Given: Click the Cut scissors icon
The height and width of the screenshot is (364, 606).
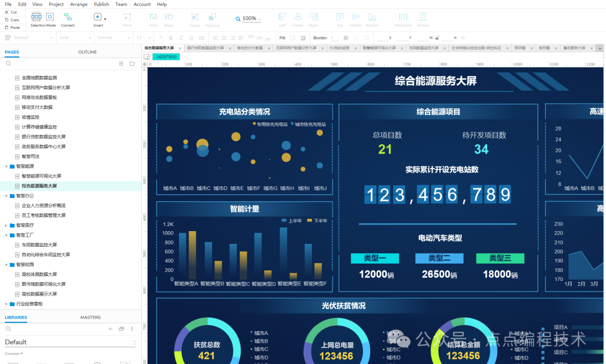Looking at the screenshot, I should tap(7, 12).
